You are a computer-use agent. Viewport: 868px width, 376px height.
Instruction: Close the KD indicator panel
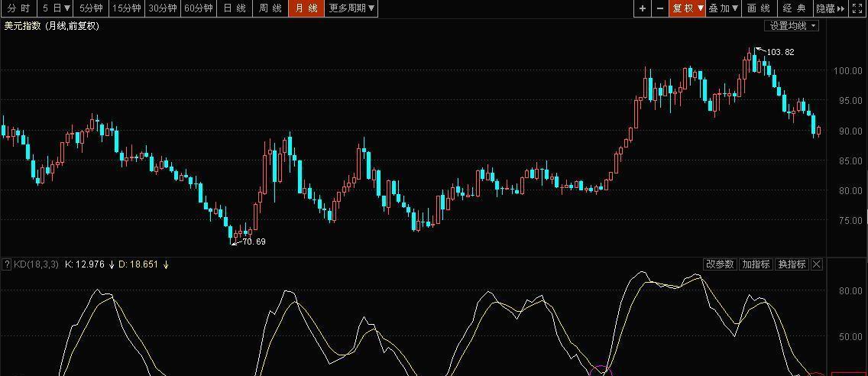coord(817,264)
